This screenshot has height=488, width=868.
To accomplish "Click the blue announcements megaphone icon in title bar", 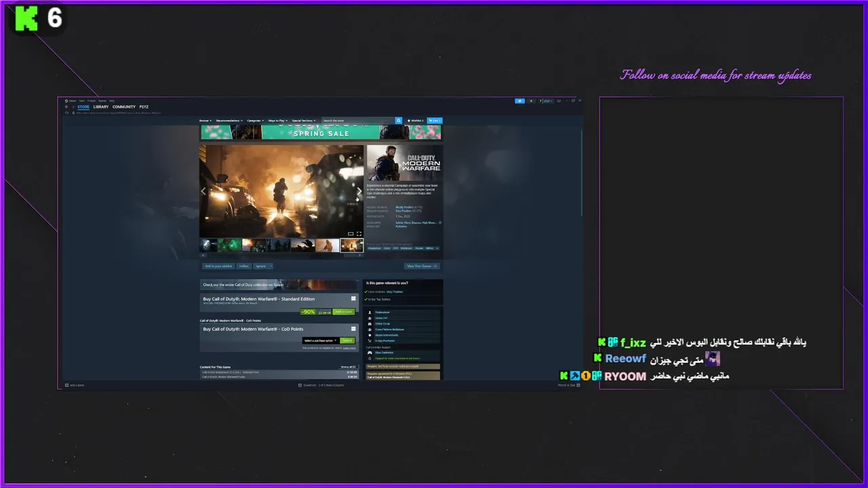I will [x=520, y=101].
